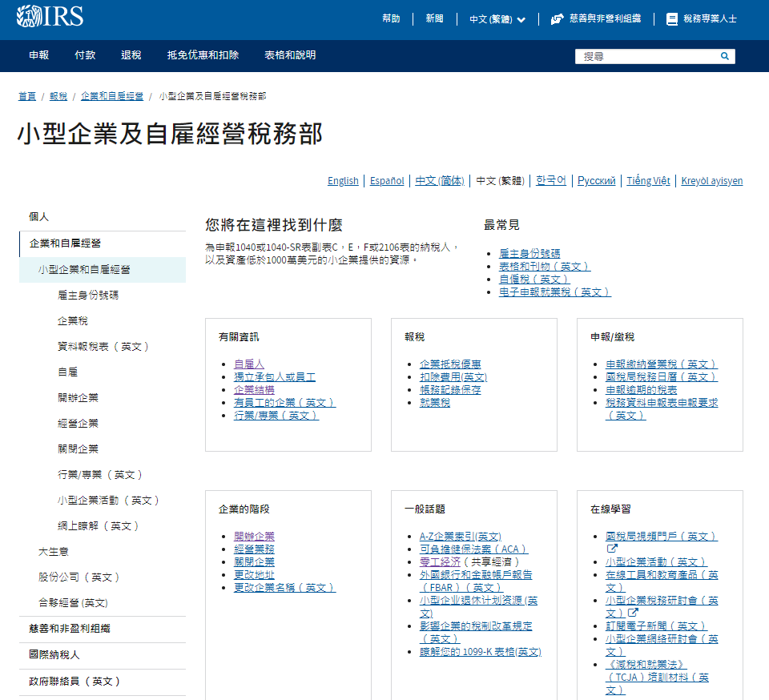This screenshot has height=700, width=769.
Task: Open the 表格和說明 menu
Action: pyautogui.click(x=290, y=55)
